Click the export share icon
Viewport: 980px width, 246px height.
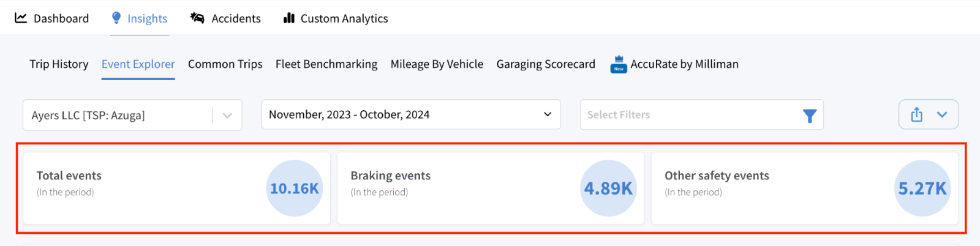(916, 114)
